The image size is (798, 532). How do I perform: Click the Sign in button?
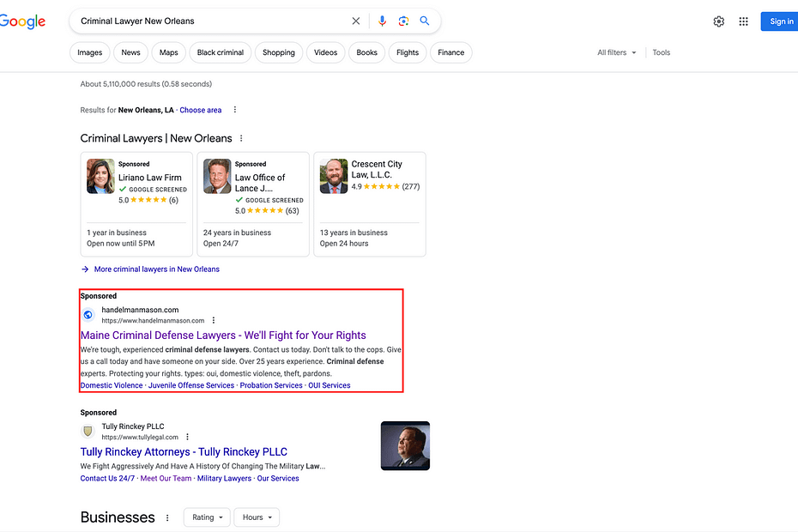[x=781, y=21]
